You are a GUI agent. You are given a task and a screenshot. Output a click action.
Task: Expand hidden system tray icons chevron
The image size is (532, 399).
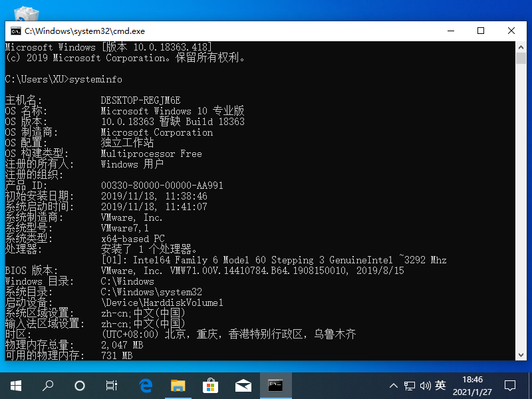(394, 385)
